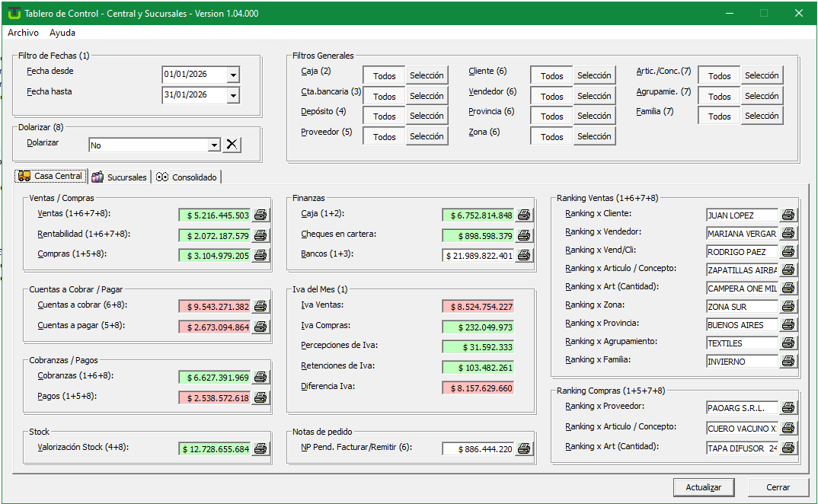This screenshot has width=818, height=504.
Task: Print Ranking x Cliente report
Action: pyautogui.click(x=788, y=215)
